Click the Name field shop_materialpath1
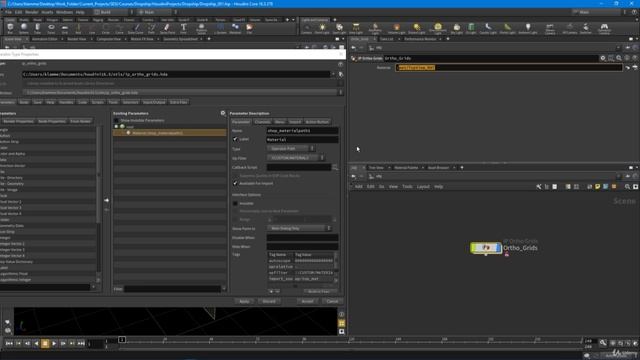 pyautogui.click(x=302, y=131)
